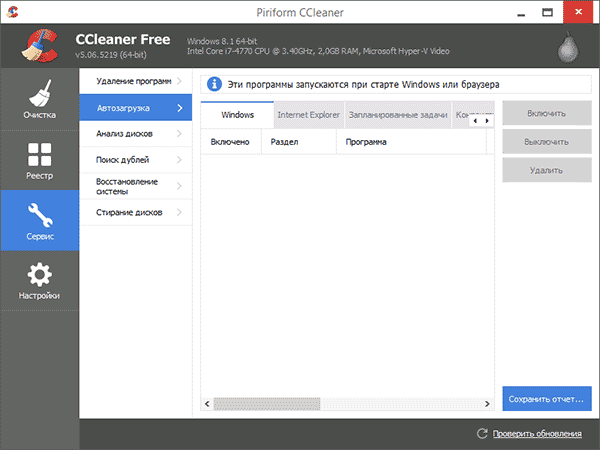
Task: Open the Настройки settings section
Action: click(39, 281)
